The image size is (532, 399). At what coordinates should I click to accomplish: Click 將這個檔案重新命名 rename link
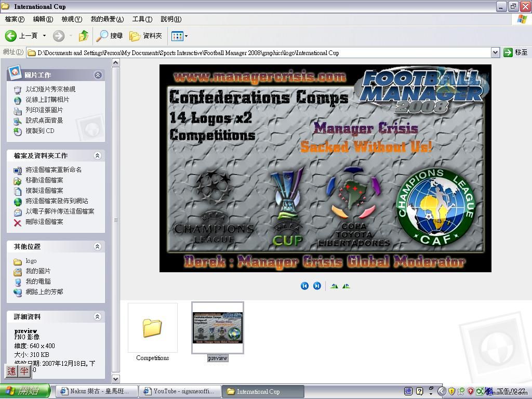click(x=54, y=170)
